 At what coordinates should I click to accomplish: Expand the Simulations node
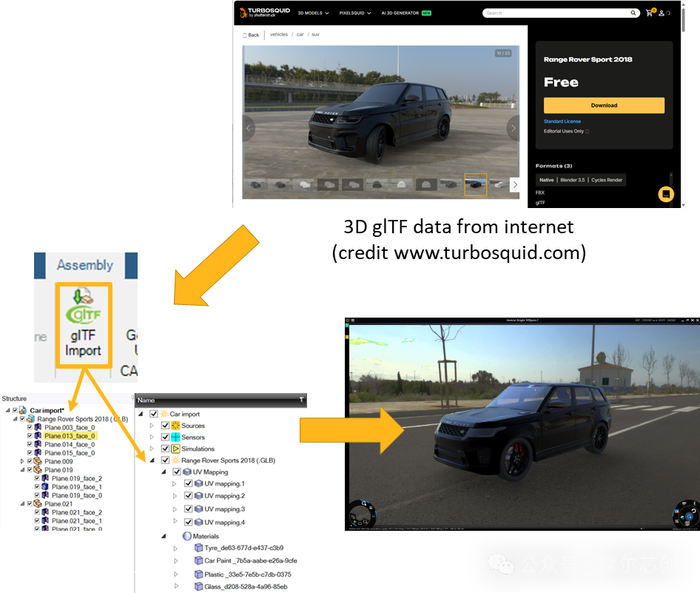click(152, 449)
